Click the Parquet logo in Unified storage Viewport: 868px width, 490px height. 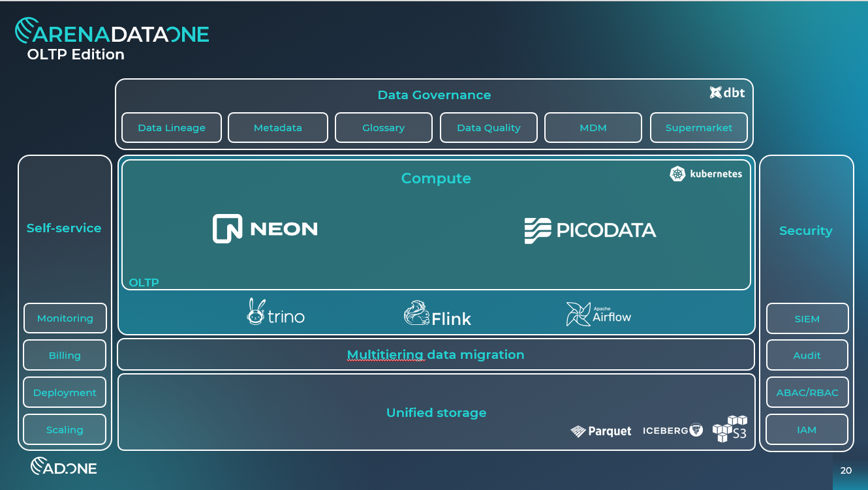(x=601, y=431)
